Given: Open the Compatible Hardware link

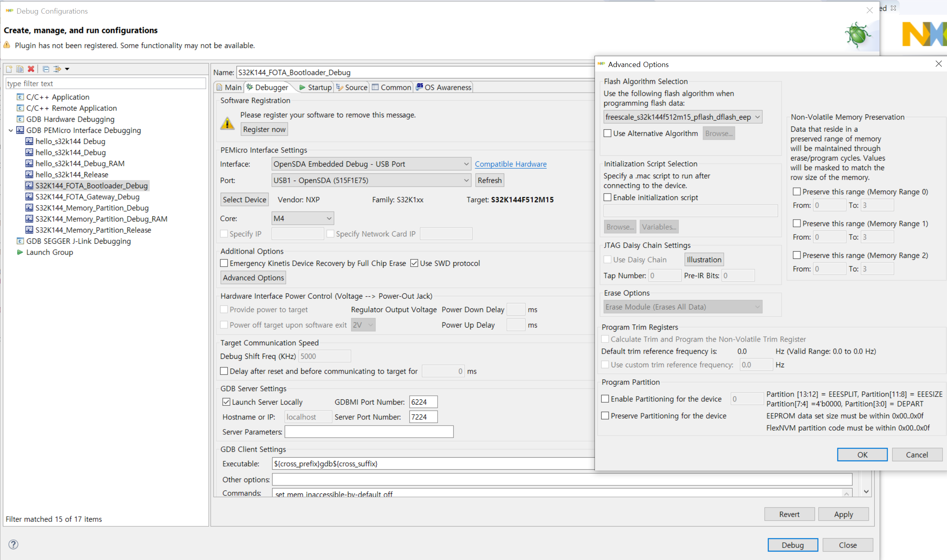Looking at the screenshot, I should click(511, 164).
